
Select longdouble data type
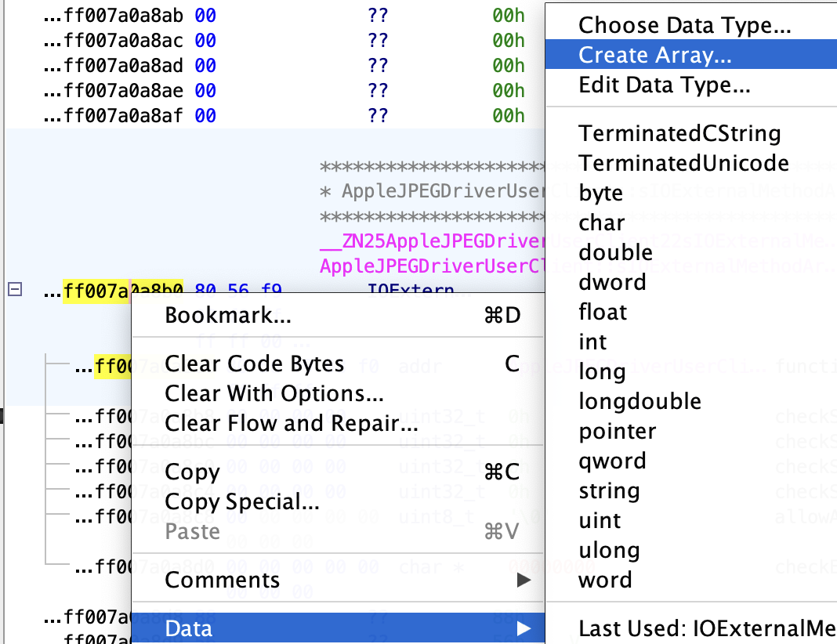[x=640, y=402]
